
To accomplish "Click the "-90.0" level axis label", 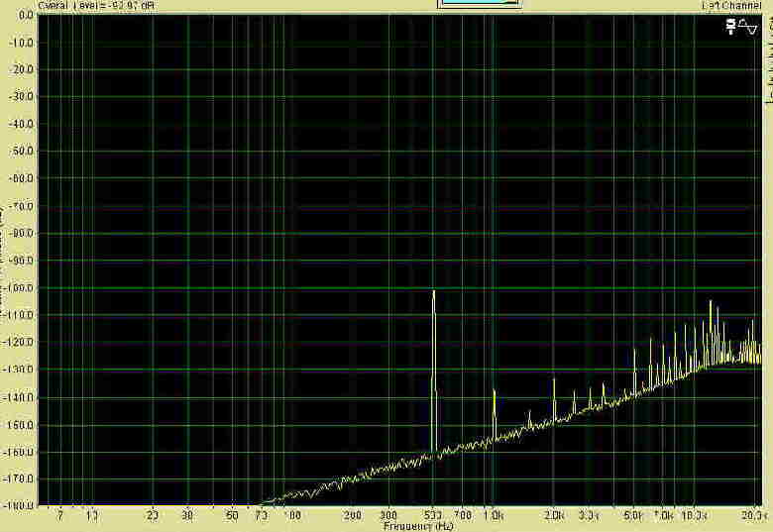I will click(x=22, y=261).
